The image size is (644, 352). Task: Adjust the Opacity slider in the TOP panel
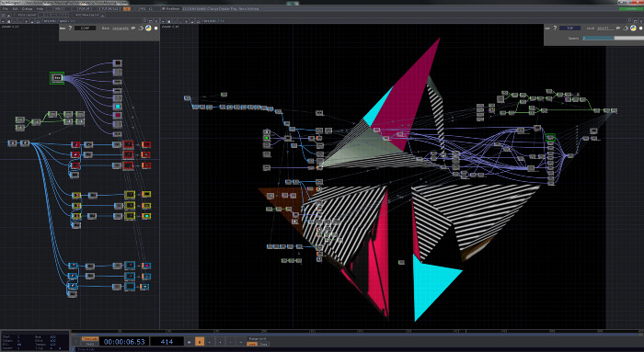pyautogui.click(x=613, y=39)
